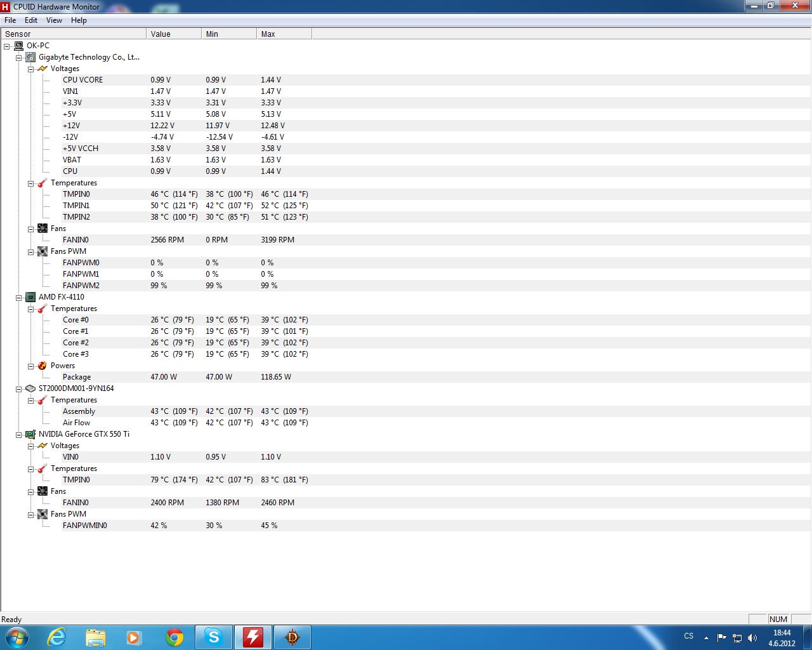The image size is (812, 650).
Task: Open the volume control in system tray
Action: tap(752, 638)
